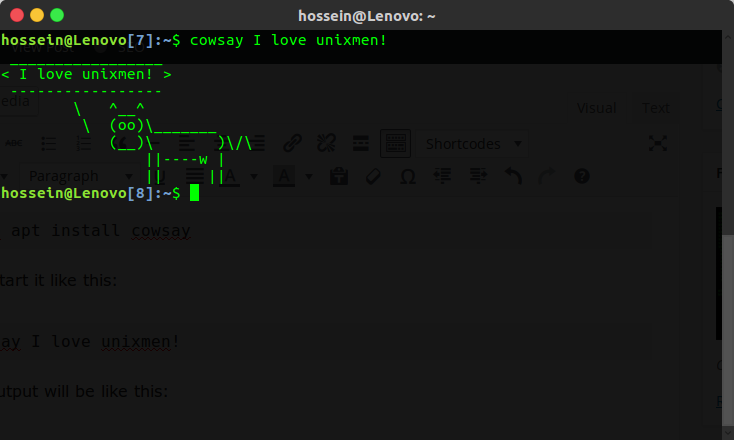Click the terminal prompt cursor after hossein@Lenovo[8]
734x440 pixels.
click(194, 193)
